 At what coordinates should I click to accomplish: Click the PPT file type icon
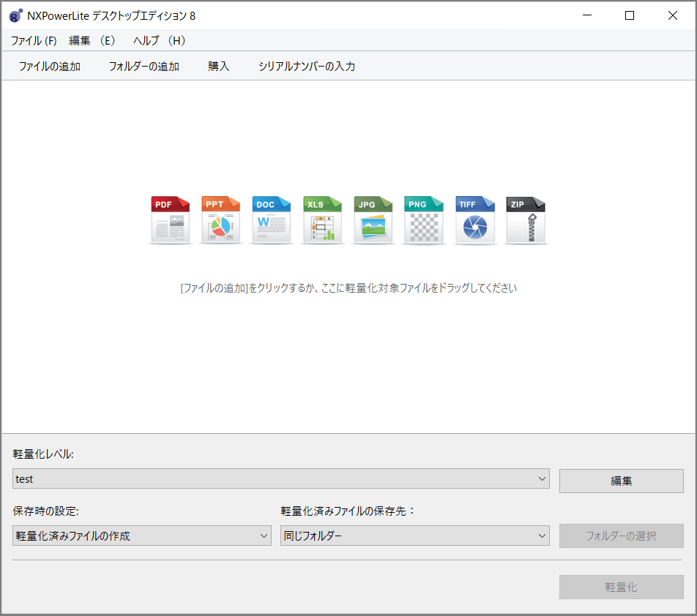click(x=220, y=219)
